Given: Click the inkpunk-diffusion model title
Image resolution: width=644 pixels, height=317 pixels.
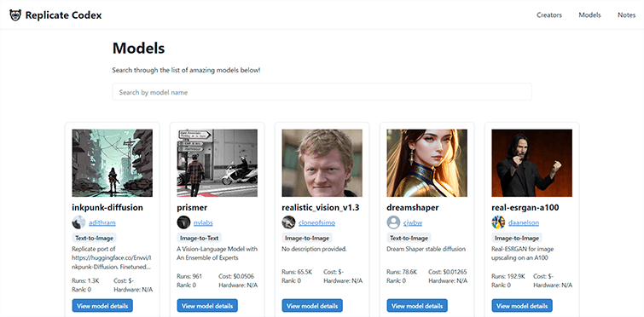Looking at the screenshot, I should coord(107,208).
